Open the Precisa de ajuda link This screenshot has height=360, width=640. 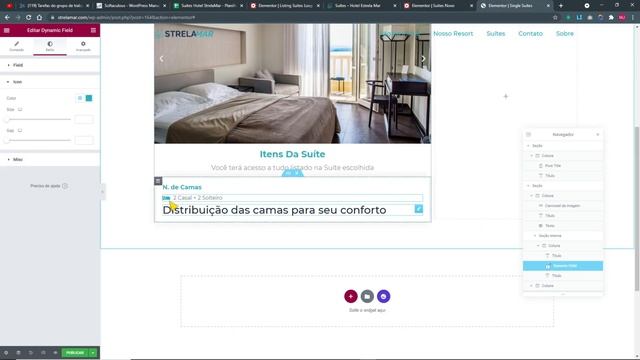point(45,186)
